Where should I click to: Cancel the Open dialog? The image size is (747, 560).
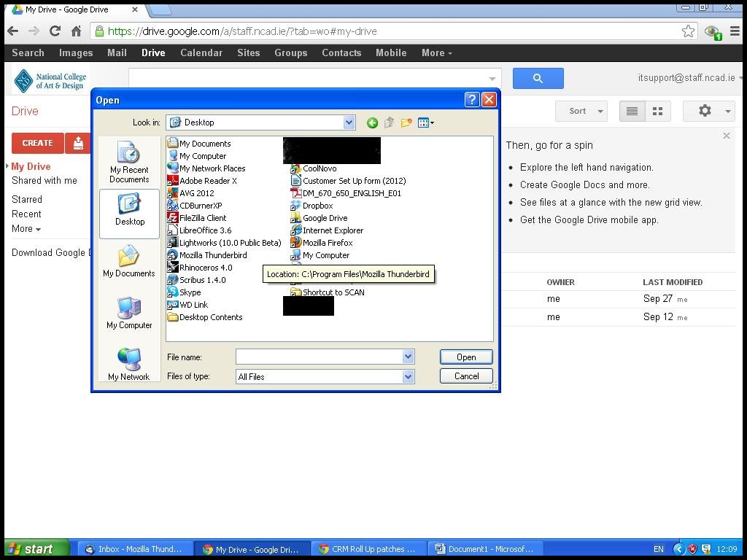466,376
